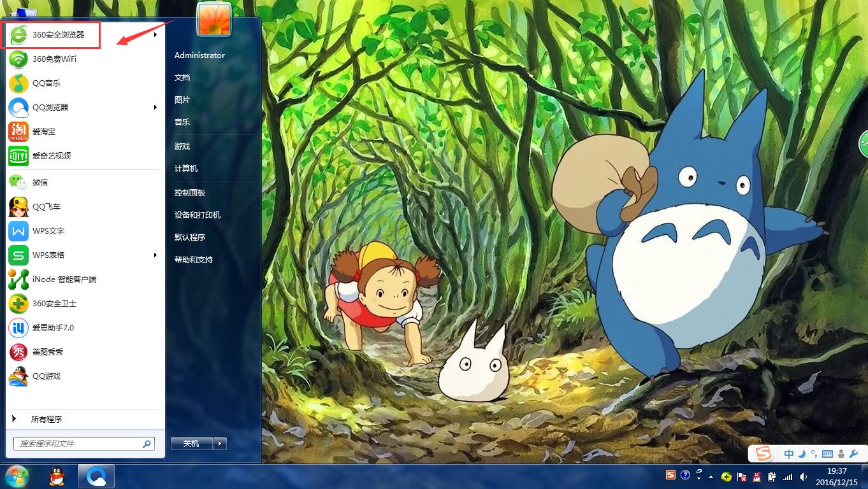868x489 pixels.
Task: Open language bar restore options in tray
Action: [x=699, y=475]
